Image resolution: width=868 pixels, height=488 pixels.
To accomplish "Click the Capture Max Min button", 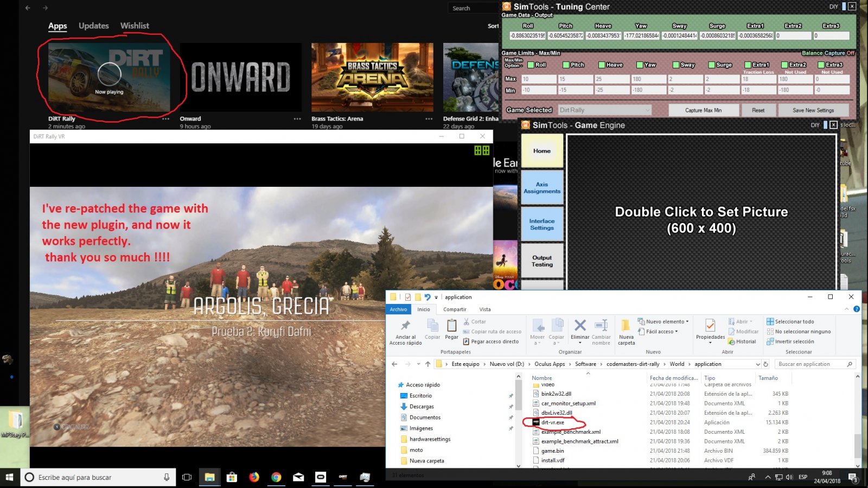I will click(x=703, y=110).
